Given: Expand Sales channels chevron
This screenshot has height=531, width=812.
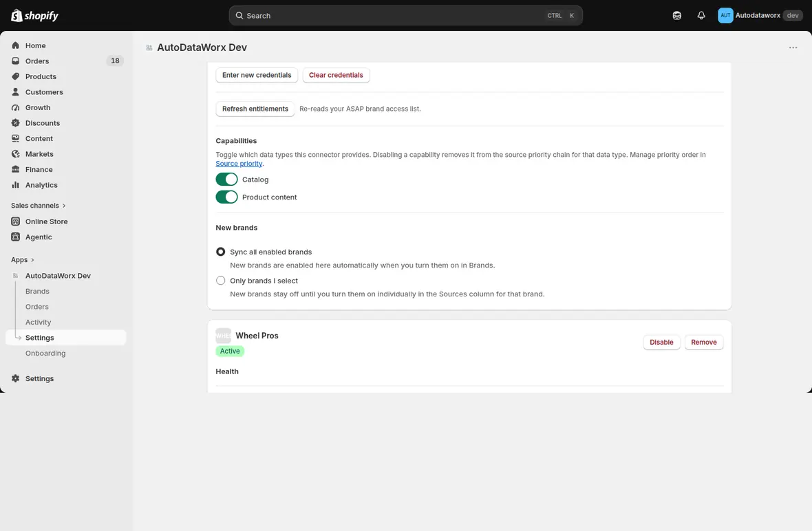Looking at the screenshot, I should 64,206.
